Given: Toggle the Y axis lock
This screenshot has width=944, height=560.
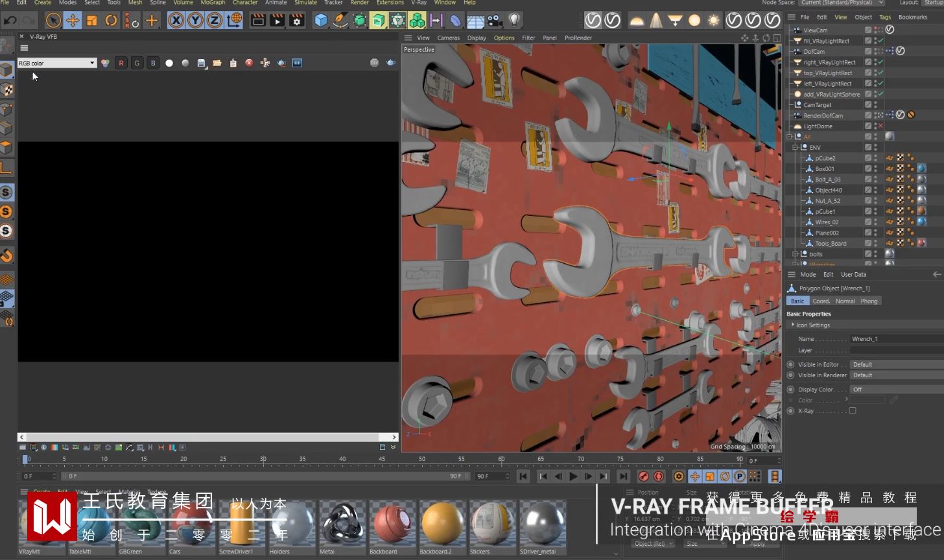Looking at the screenshot, I should coord(195,20).
